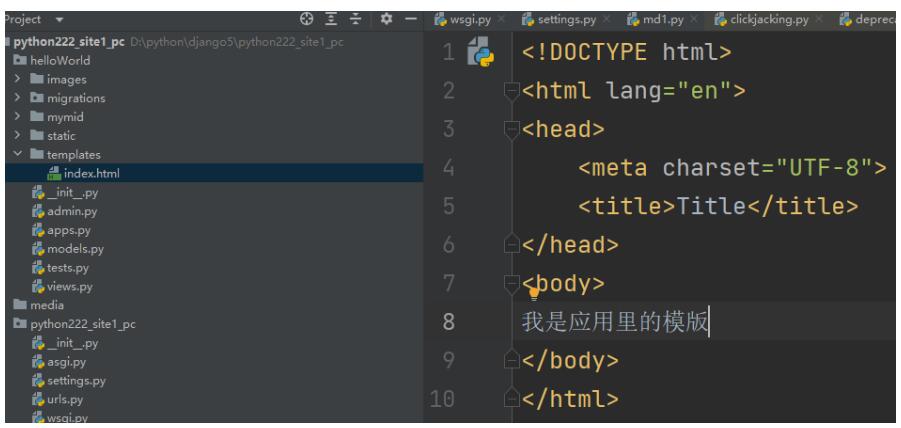Select urls.py in project tree
The image size is (901, 428).
(x=66, y=399)
